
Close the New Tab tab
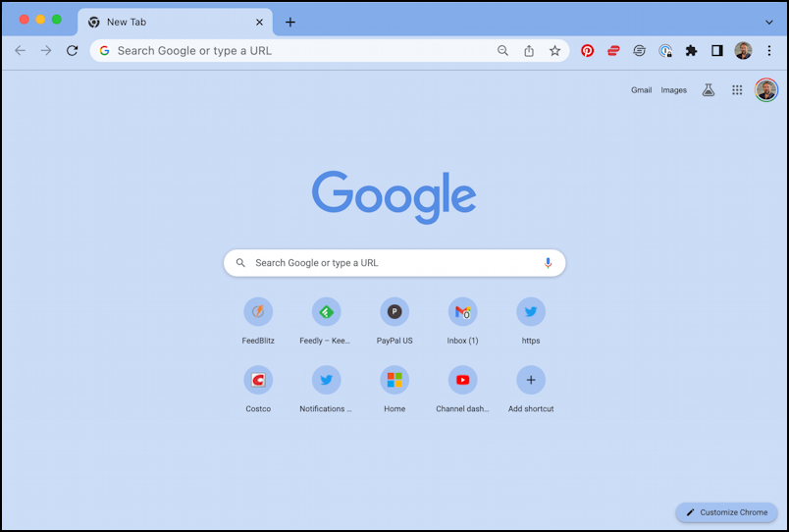tap(259, 23)
